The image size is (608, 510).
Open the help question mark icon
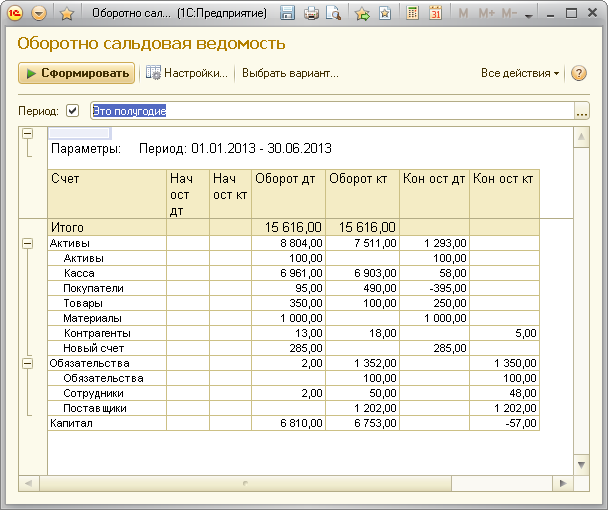(578, 73)
